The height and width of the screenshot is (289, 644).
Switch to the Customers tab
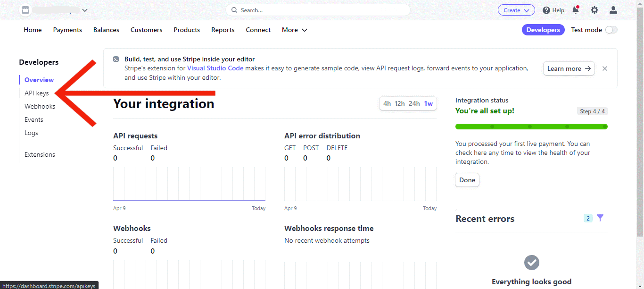tap(146, 30)
